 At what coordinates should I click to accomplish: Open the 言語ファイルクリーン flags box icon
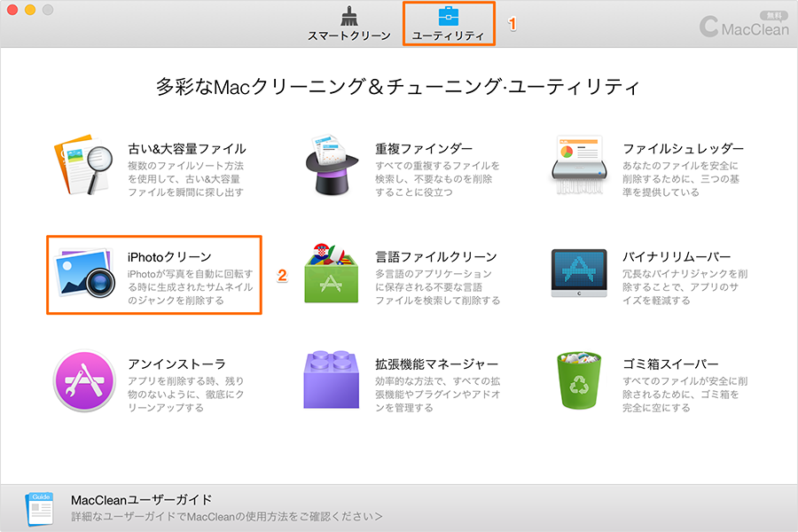(x=332, y=274)
